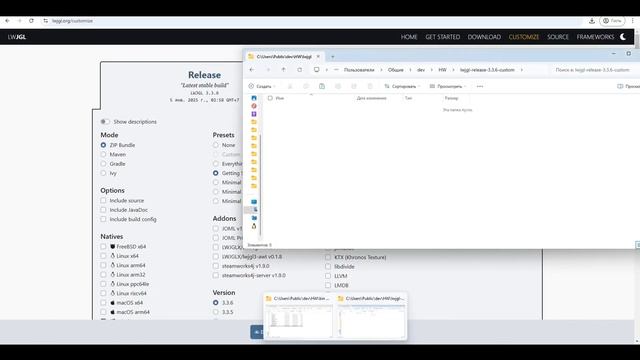Enable FreeBSD x64 natives
The image size is (640, 360).
(x=103, y=247)
